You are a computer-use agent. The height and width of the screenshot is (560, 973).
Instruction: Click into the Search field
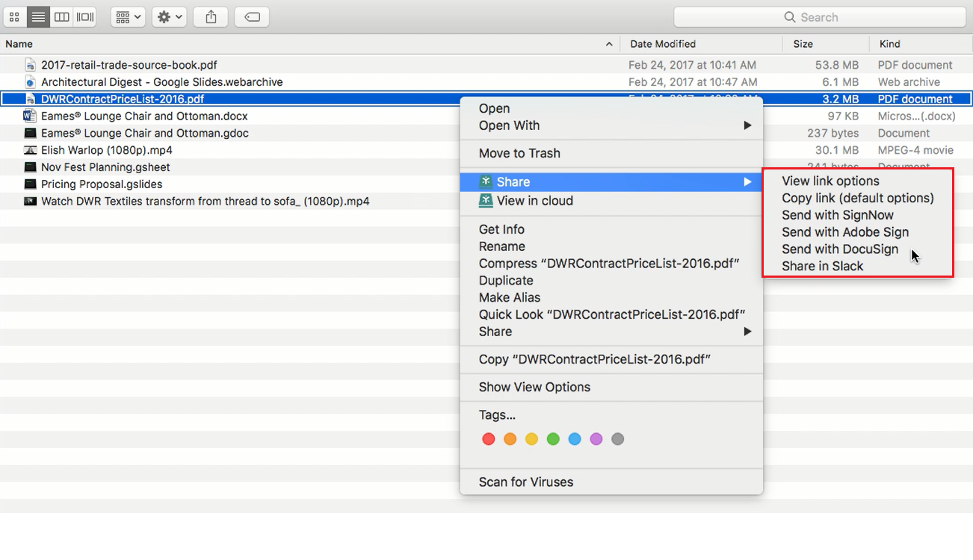(819, 17)
